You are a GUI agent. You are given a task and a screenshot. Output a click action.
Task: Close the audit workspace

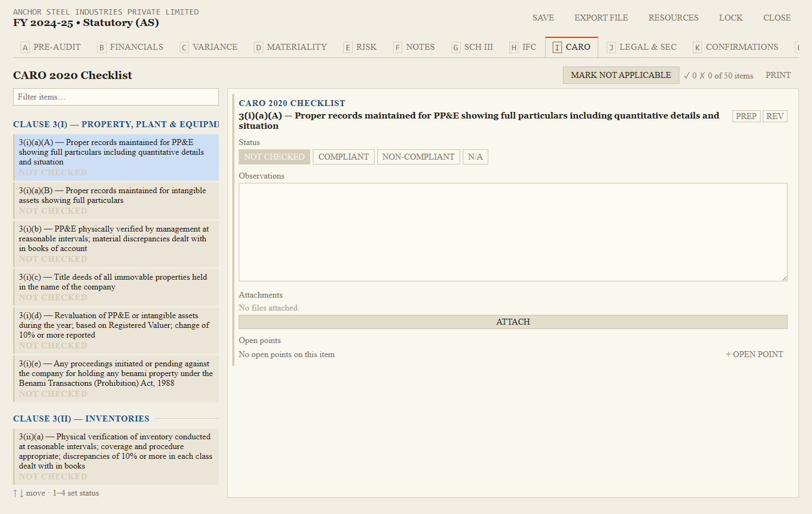[x=777, y=18]
